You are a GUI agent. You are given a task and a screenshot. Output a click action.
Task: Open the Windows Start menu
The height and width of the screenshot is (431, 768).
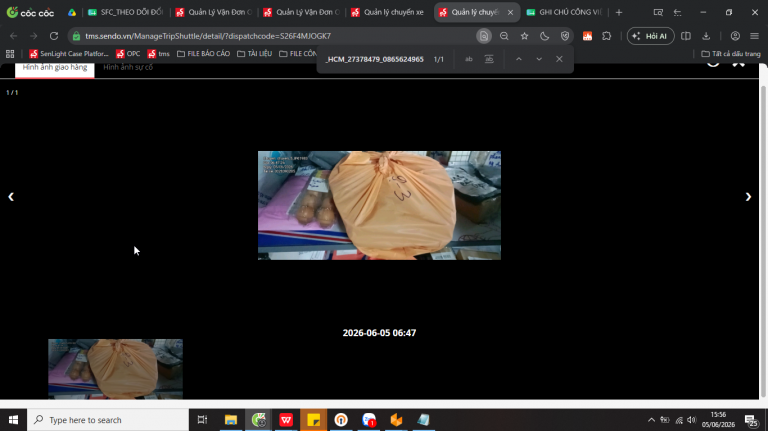pos(13,420)
